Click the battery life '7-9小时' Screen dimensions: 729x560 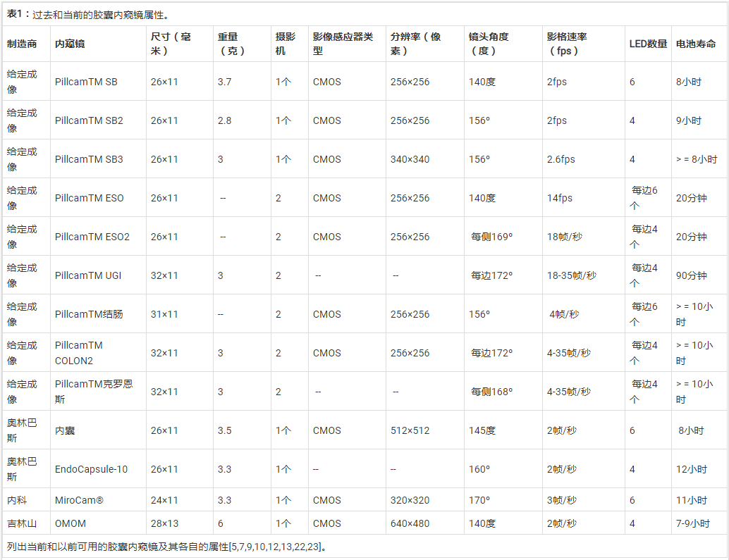pos(693,523)
